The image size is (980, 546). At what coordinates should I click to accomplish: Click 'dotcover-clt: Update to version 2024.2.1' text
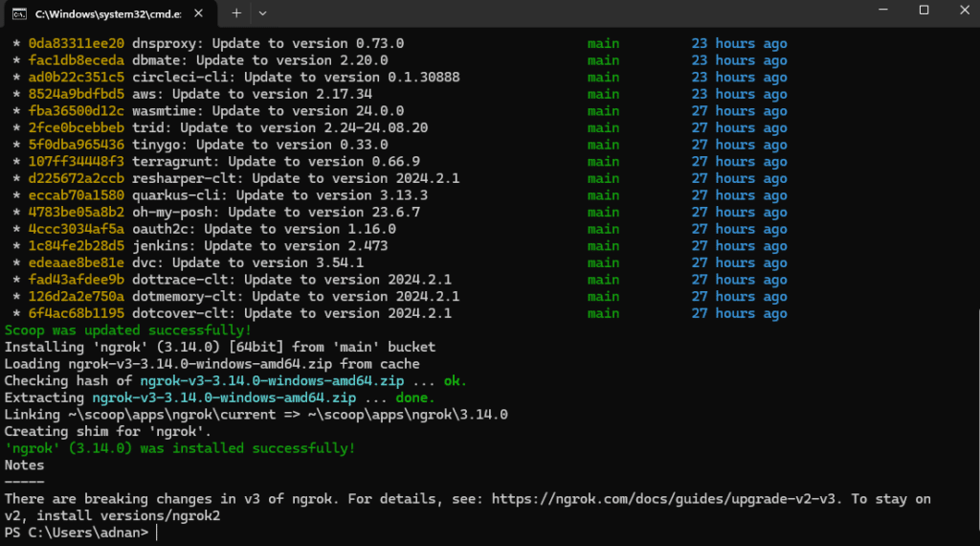click(x=292, y=314)
